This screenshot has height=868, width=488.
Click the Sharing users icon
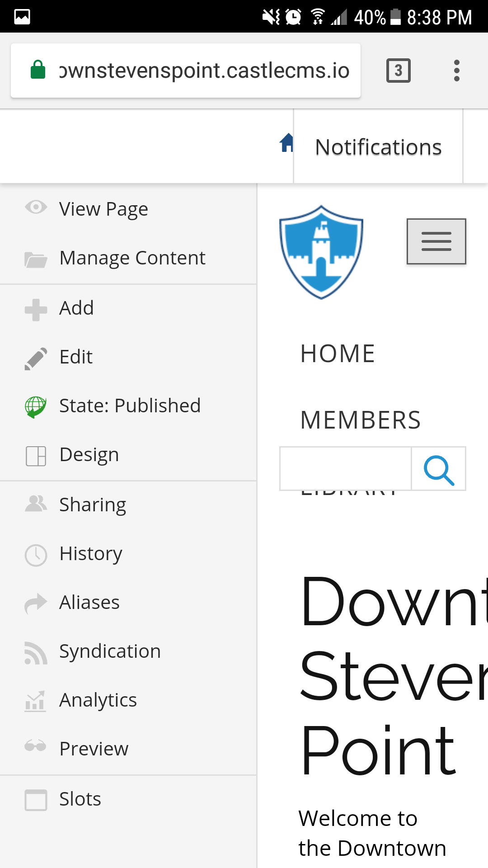(36, 504)
